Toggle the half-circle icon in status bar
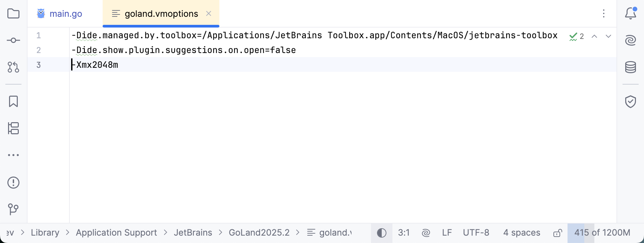 click(x=382, y=233)
